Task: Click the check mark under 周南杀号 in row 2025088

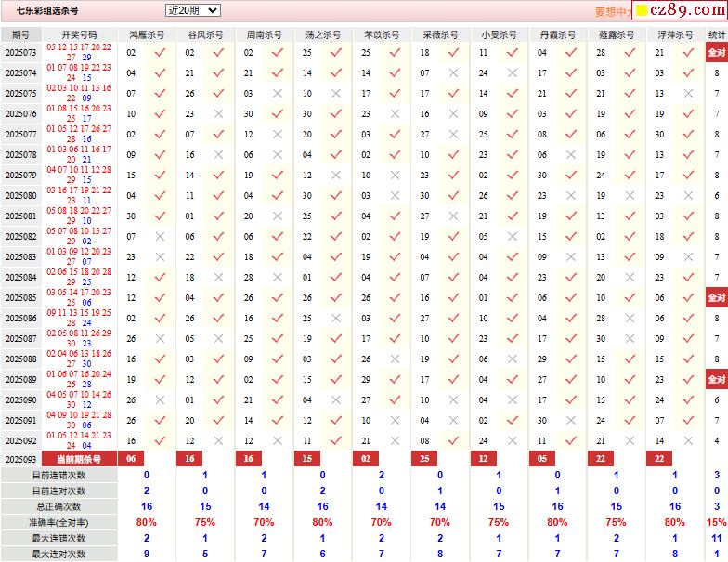Action: tap(278, 359)
